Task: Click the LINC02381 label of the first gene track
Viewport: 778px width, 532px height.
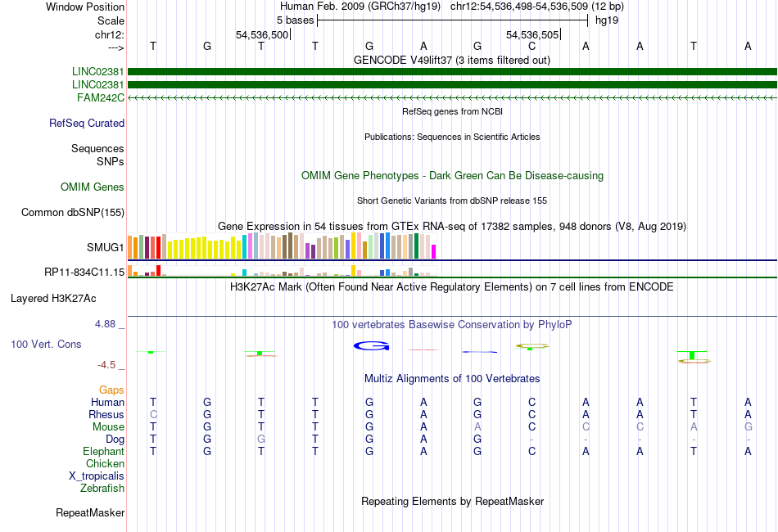Action: (97, 72)
